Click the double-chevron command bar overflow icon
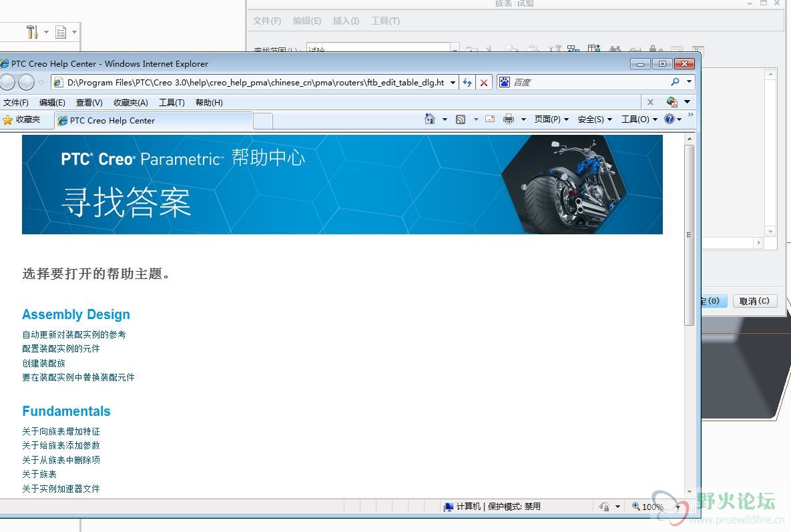 [x=691, y=115]
